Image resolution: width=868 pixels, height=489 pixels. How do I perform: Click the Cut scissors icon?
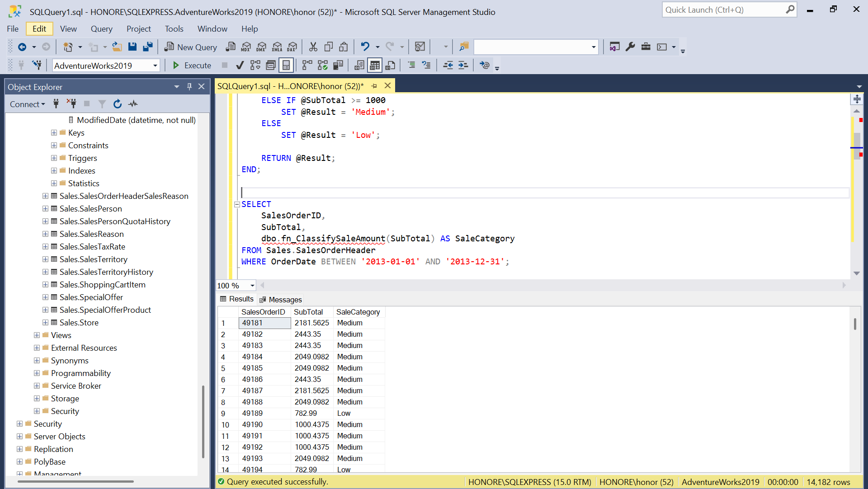click(x=313, y=47)
